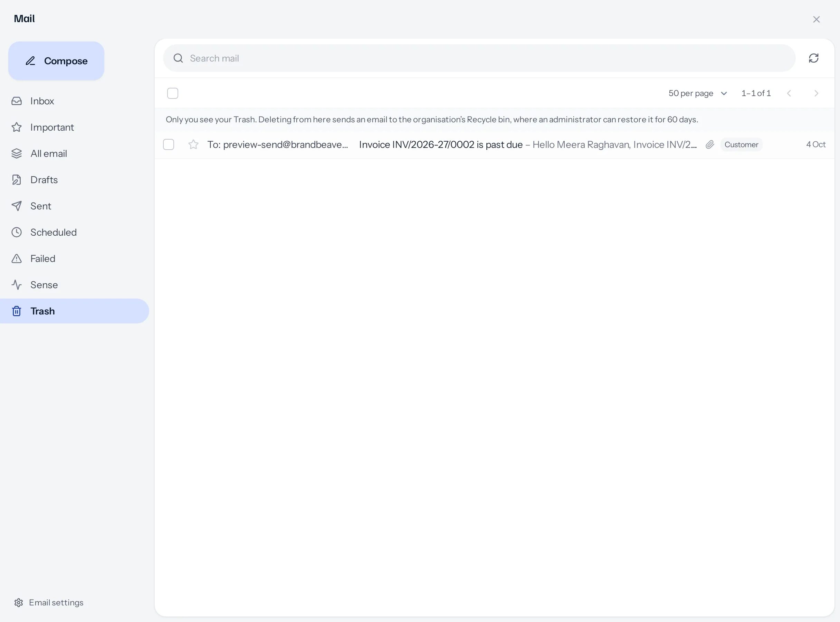The width and height of the screenshot is (840, 622).
Task: Click the Scheduled clock icon
Action: [17, 232]
